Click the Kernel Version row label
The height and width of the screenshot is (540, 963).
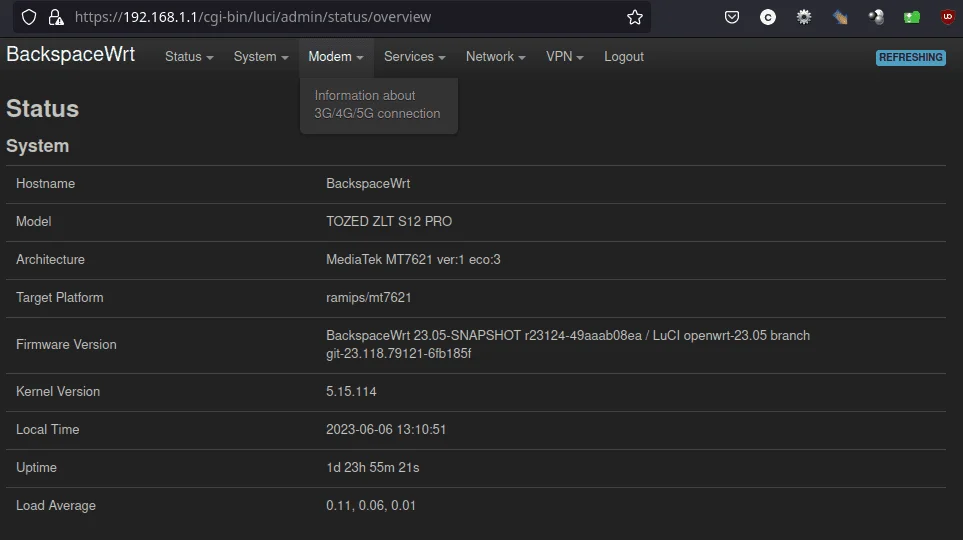[x=58, y=392]
